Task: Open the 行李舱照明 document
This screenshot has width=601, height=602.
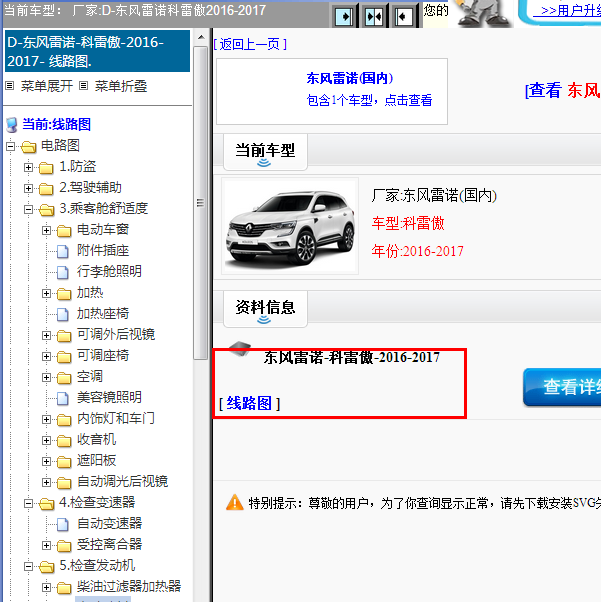Action: [109, 271]
